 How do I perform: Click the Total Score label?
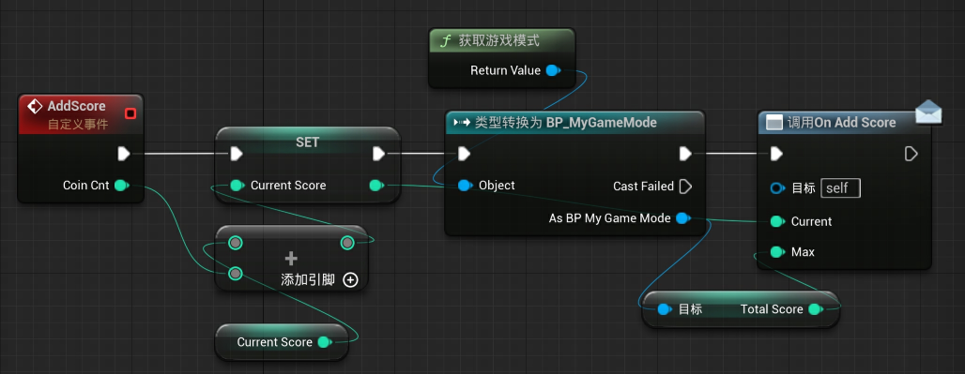[772, 309]
